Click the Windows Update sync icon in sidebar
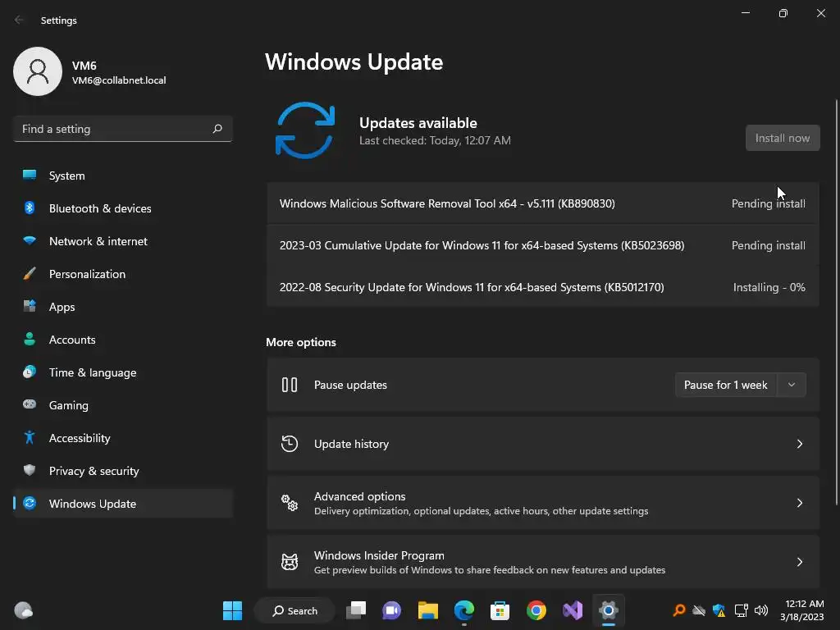The height and width of the screenshot is (630, 840). point(30,503)
